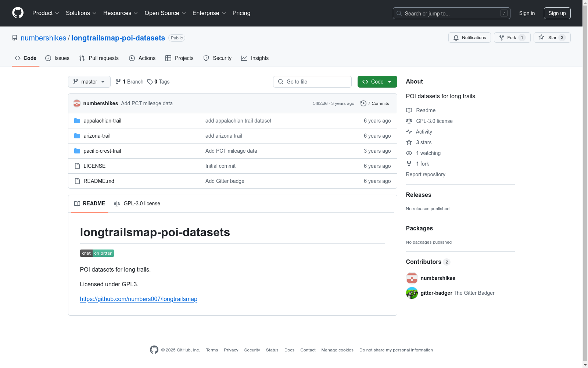Click the Go to file search box
588x368 pixels.
pos(312,82)
